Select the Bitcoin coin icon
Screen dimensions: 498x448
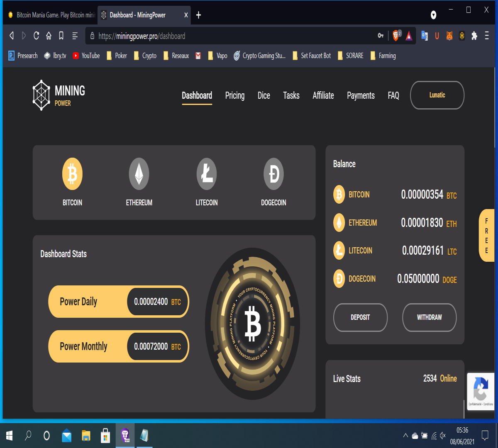coord(72,174)
